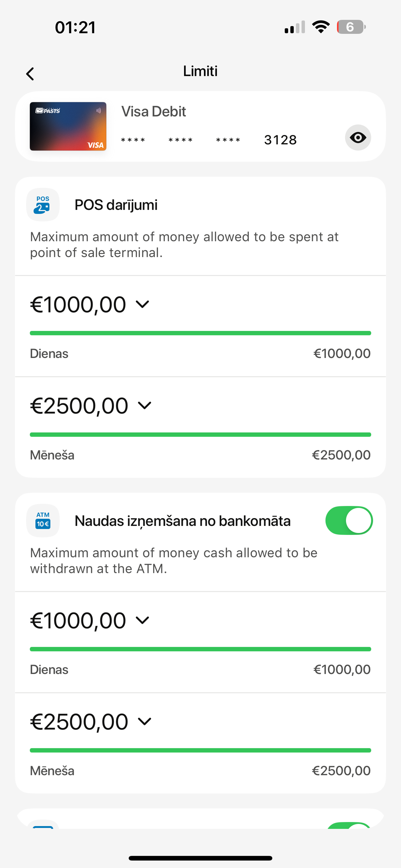The height and width of the screenshot is (868, 401).
Task: Tap the POS transactions icon
Action: [43, 205]
